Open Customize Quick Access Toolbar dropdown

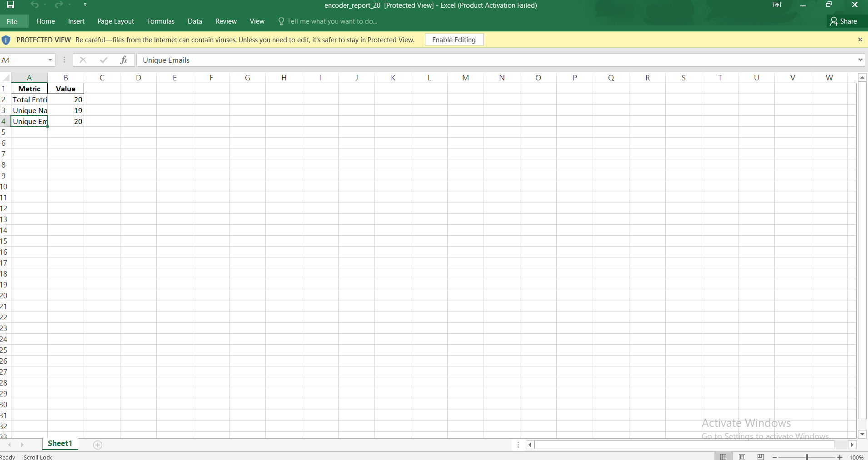(x=85, y=5)
